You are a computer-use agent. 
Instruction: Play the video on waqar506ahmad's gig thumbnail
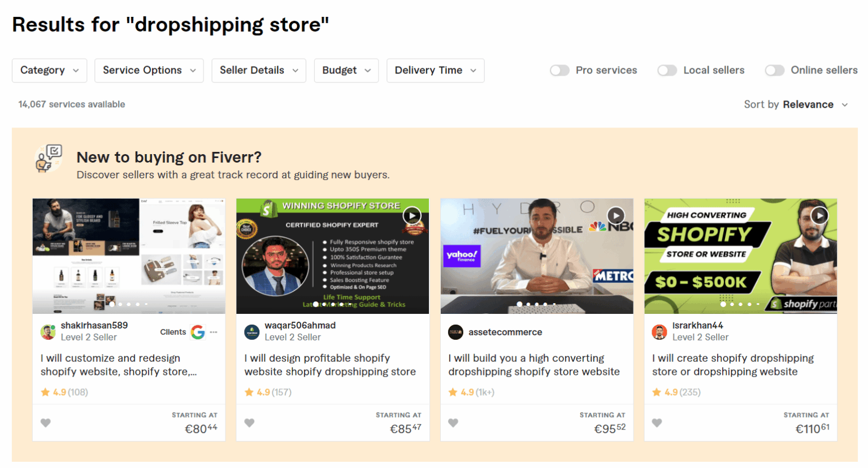pyautogui.click(x=411, y=215)
